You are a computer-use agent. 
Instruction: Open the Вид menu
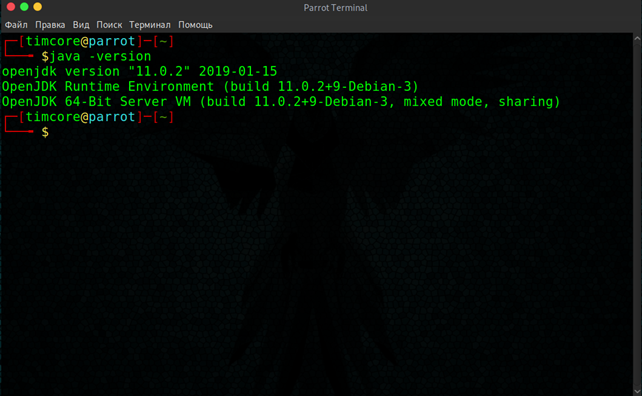[81, 25]
